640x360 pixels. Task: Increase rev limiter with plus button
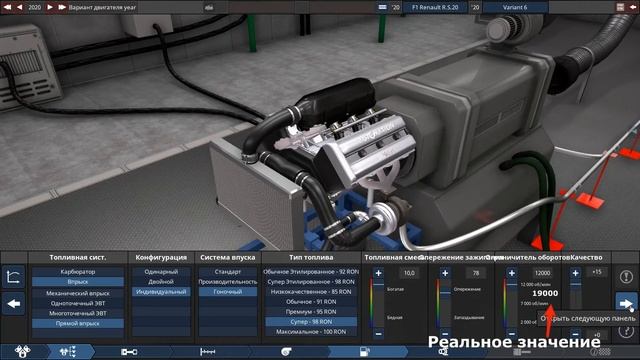tap(511, 273)
